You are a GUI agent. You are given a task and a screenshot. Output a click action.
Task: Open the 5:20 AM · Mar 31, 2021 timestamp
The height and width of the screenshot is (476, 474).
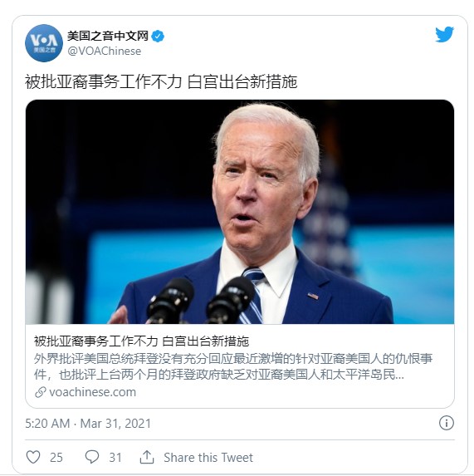pos(88,424)
